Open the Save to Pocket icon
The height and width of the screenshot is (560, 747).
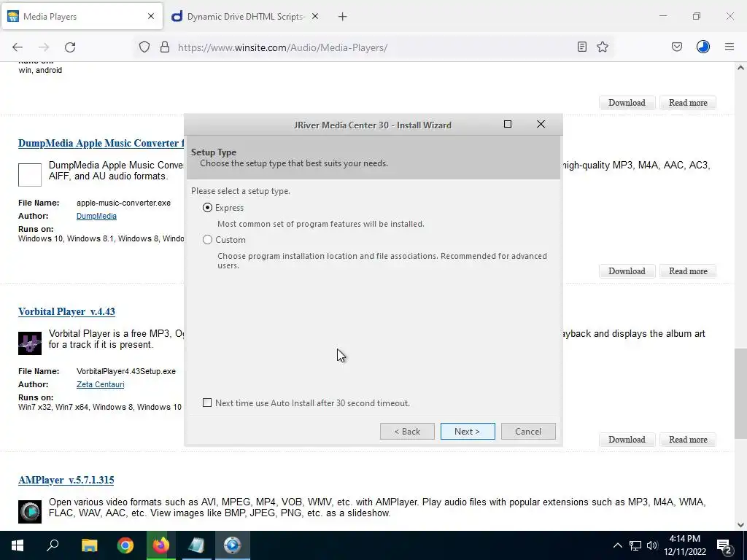coord(677,47)
